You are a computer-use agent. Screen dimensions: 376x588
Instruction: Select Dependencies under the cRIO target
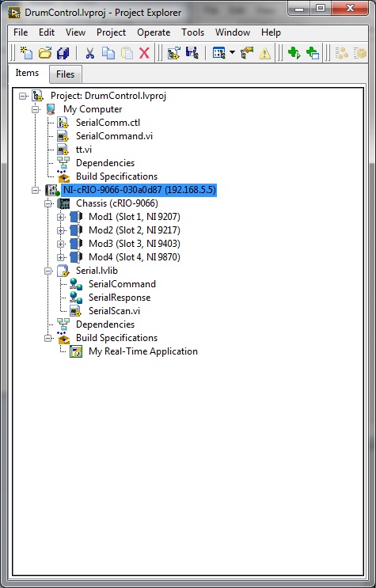point(105,324)
